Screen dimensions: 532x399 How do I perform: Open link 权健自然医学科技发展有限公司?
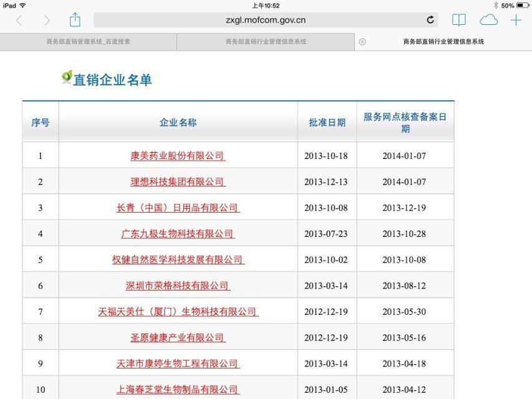(178, 260)
